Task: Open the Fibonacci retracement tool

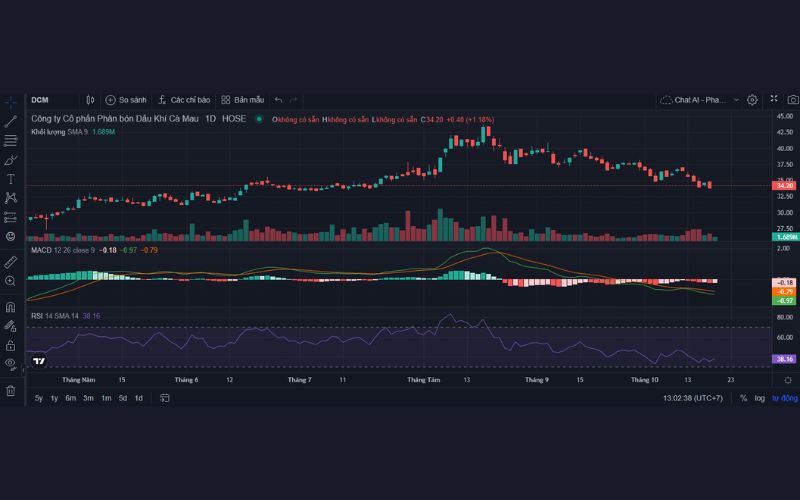Action: coord(11,140)
